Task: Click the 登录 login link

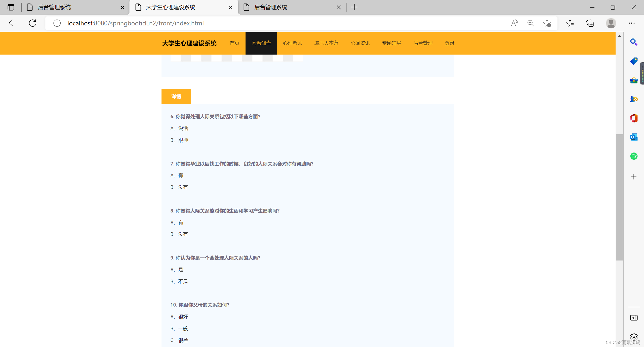Action: pos(450,43)
